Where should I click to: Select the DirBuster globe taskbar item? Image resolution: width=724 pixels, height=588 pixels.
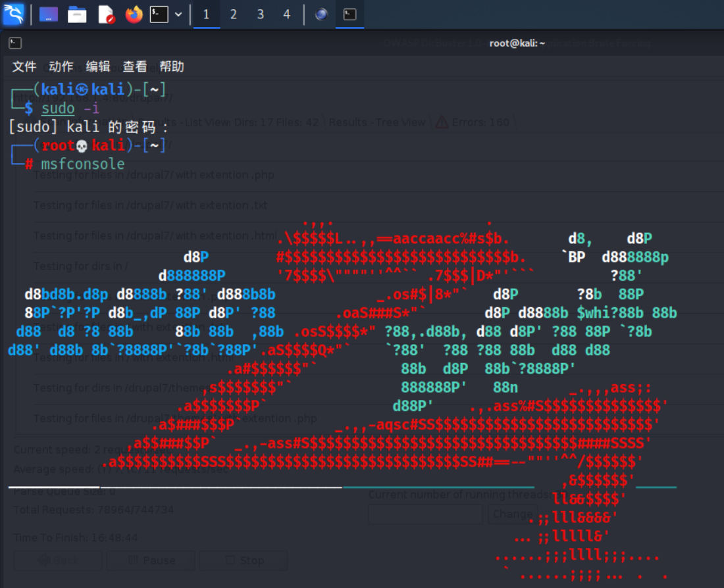click(x=321, y=14)
